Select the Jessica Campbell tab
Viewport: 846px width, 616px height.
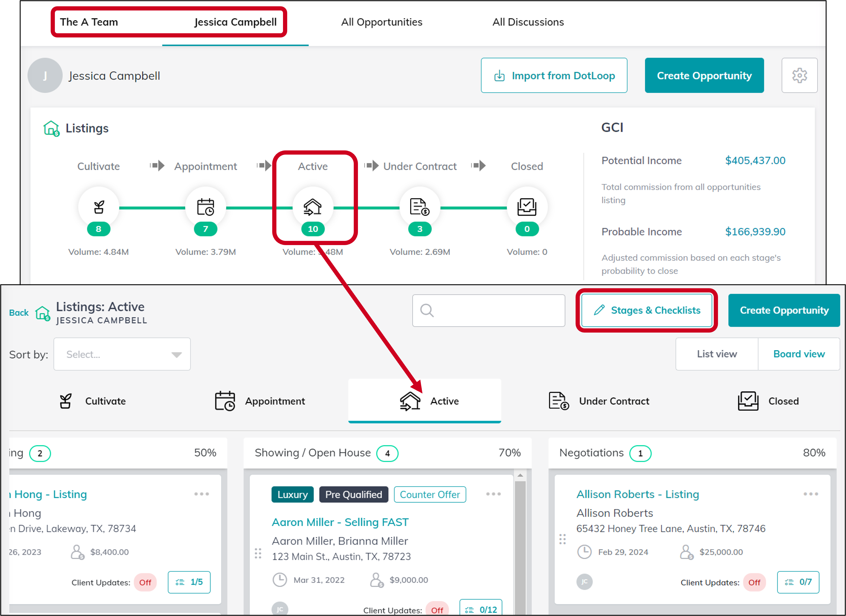point(235,22)
